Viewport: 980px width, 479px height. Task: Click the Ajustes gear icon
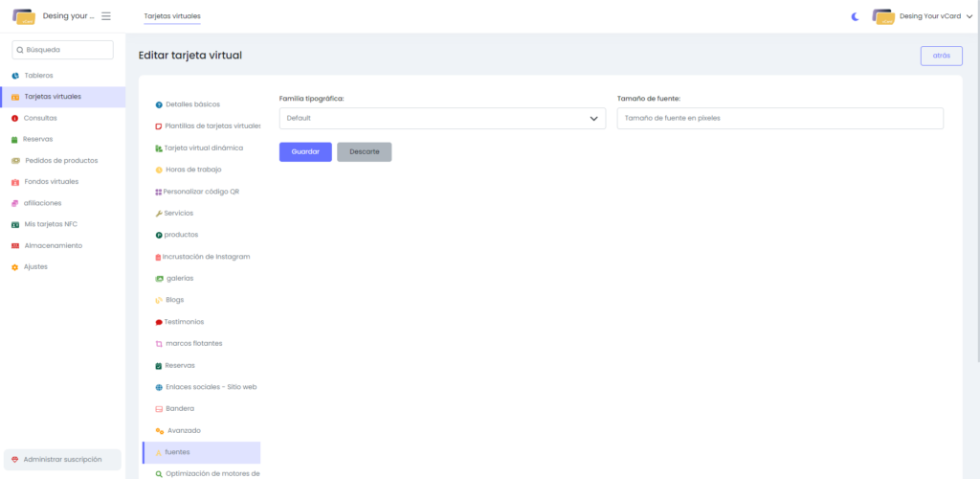click(15, 267)
